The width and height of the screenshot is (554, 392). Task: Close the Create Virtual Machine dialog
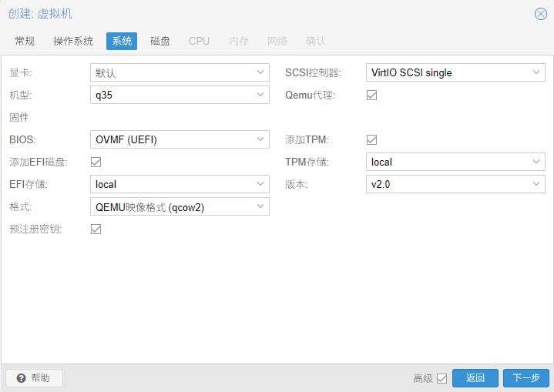click(541, 14)
